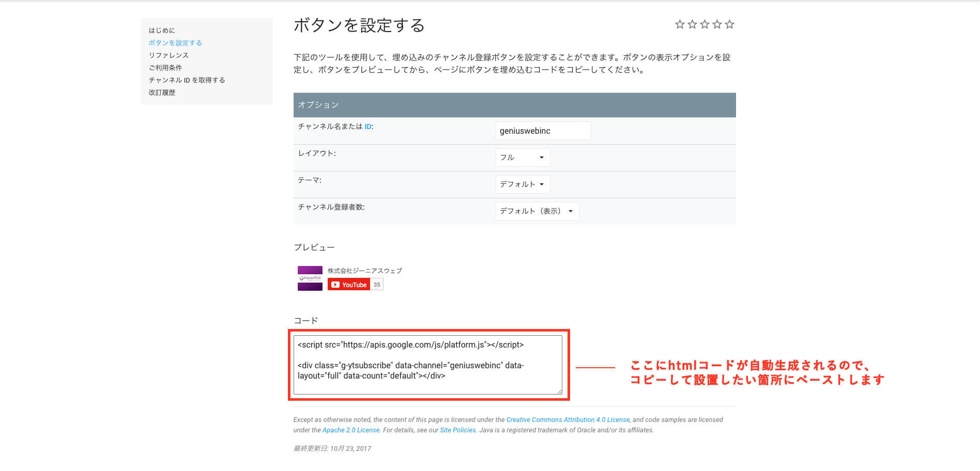Open ご利用条件 in the sidebar
980x471 pixels.
[x=165, y=68]
